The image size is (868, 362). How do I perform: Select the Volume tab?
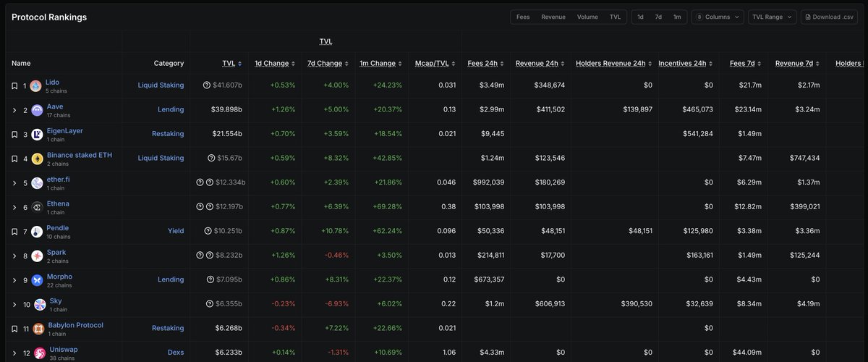pyautogui.click(x=587, y=17)
